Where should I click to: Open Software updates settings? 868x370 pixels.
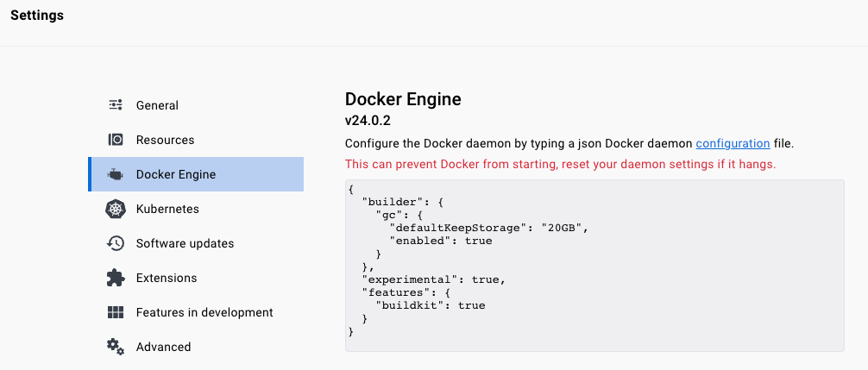tap(196, 243)
